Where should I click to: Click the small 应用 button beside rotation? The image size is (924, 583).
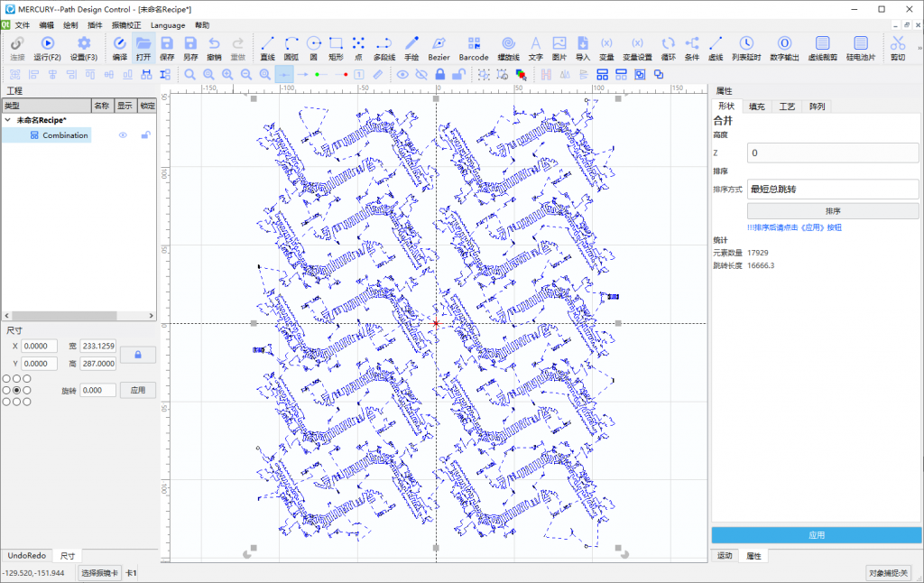[x=138, y=390]
